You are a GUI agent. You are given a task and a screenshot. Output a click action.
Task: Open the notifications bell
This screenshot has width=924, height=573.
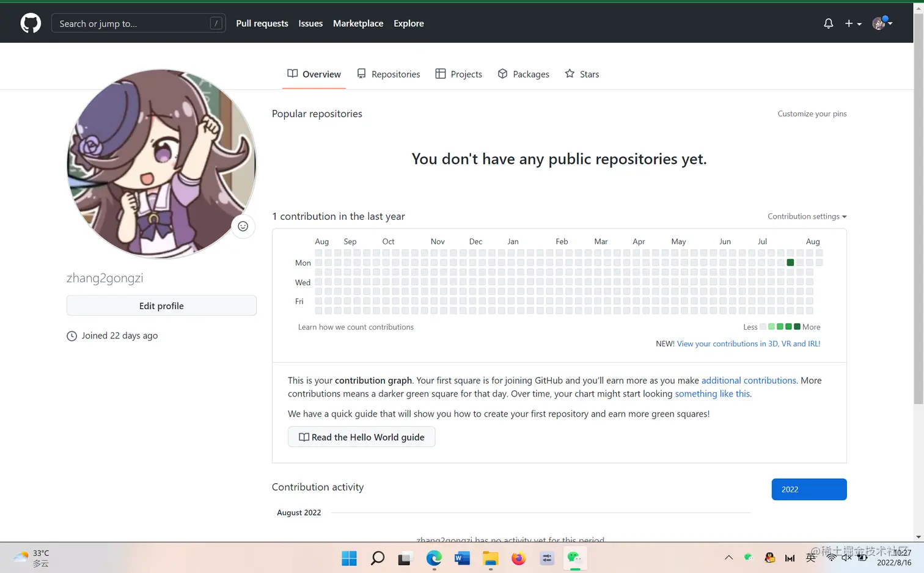[x=828, y=23]
